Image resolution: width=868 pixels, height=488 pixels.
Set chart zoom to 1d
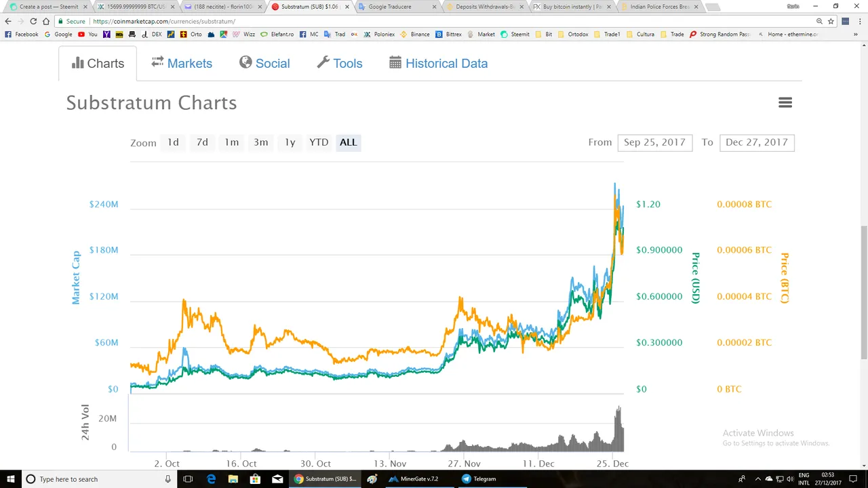click(x=173, y=142)
